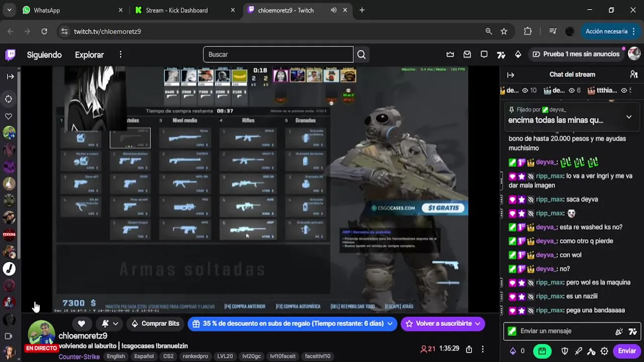Open Volver a suscribirte dropdown arrow
644x362 pixels.
(x=477, y=324)
